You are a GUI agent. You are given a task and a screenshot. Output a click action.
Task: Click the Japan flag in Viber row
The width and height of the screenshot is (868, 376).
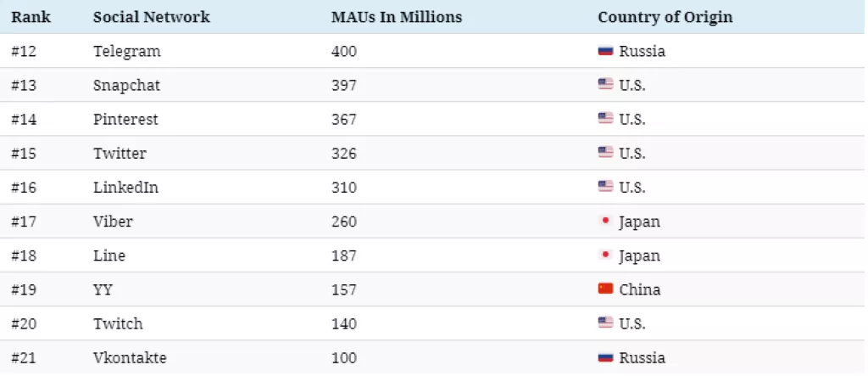605,222
